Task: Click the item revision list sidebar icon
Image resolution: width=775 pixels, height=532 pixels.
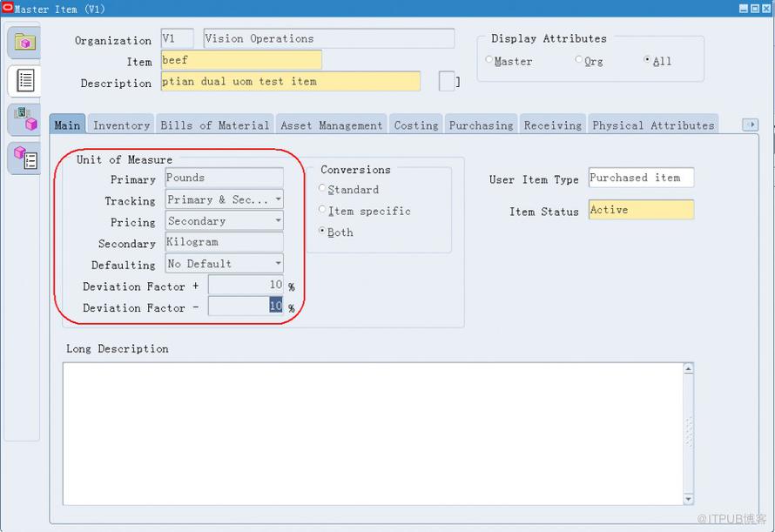Action: click(x=24, y=158)
